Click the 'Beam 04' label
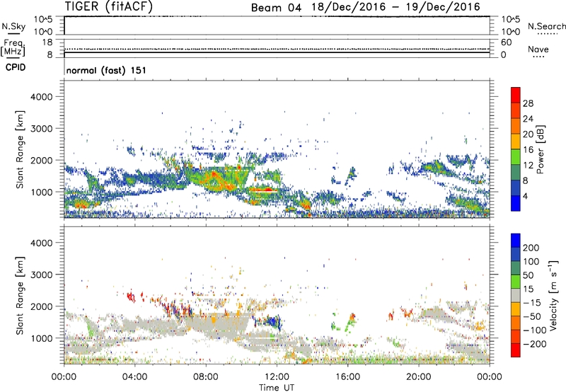This screenshot has width=566, height=392. point(276,8)
